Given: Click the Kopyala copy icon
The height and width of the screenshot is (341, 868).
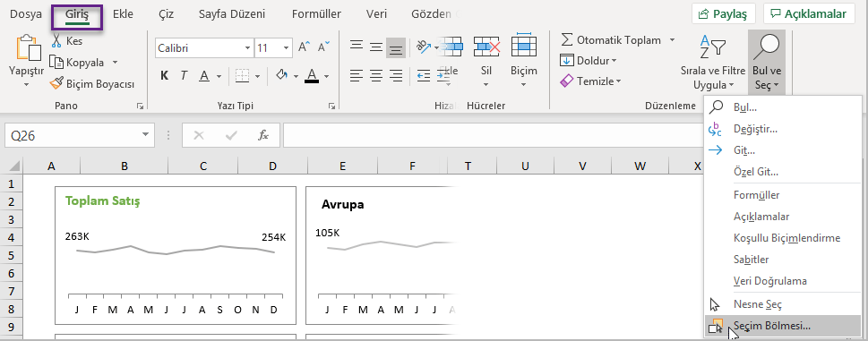Looking at the screenshot, I should click(x=56, y=63).
